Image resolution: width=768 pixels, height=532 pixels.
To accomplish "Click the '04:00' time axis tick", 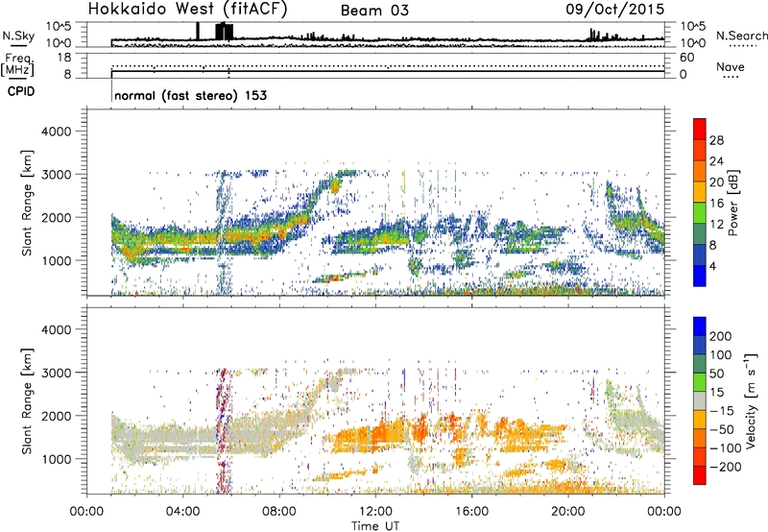I will tap(183, 512).
